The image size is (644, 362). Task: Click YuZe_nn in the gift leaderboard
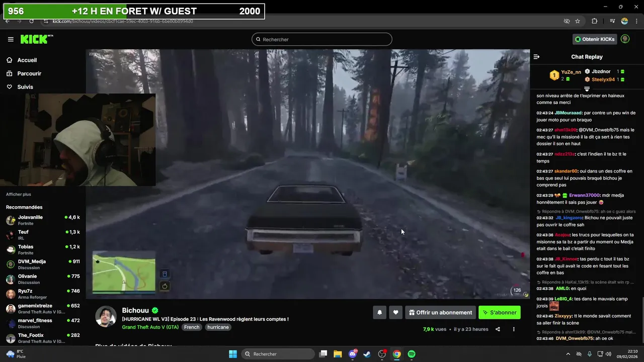571,72
